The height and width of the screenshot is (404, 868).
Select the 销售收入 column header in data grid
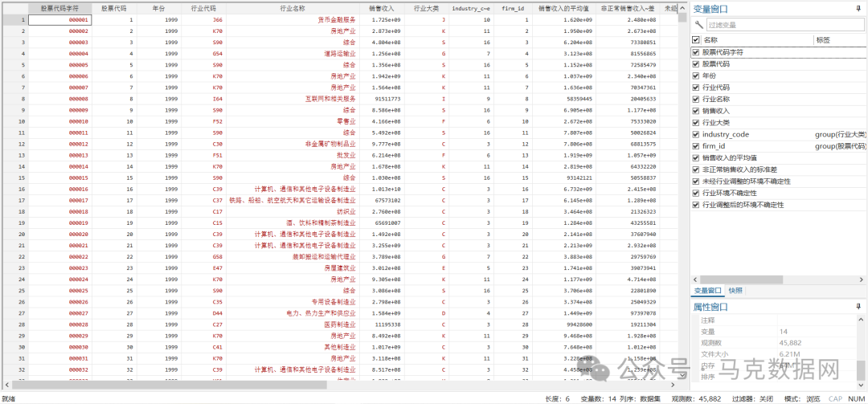tap(382, 9)
